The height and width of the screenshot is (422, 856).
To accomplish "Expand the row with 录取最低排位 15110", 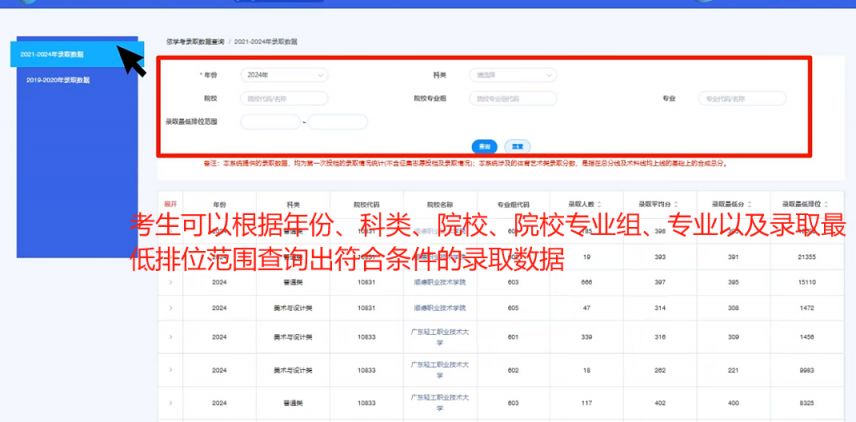I will [170, 282].
